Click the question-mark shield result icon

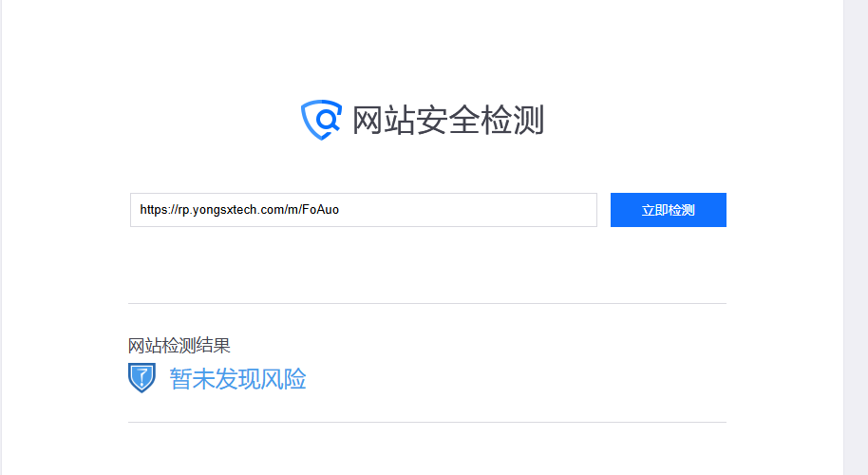pyautogui.click(x=142, y=377)
